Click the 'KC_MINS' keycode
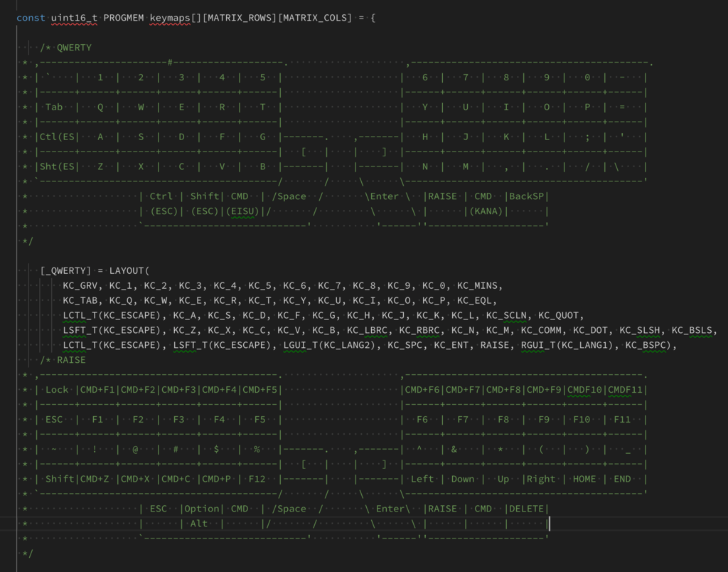This screenshot has width=728, height=572. 477,285
